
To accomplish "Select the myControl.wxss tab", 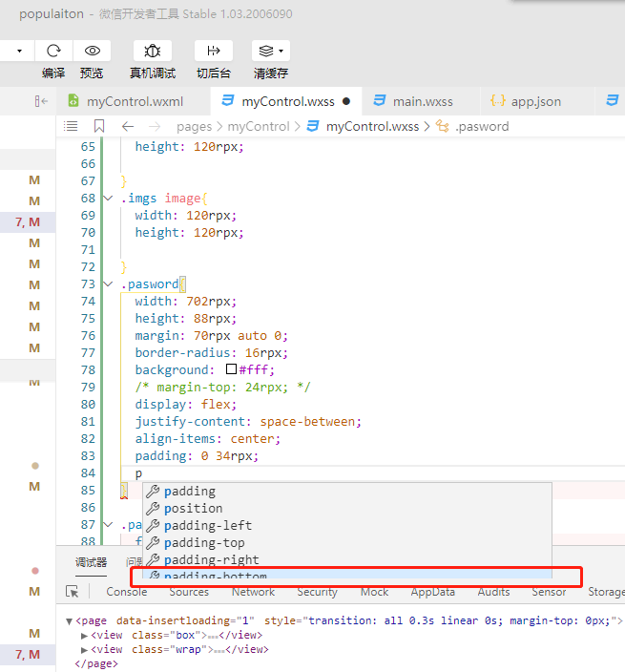I will click(x=286, y=101).
